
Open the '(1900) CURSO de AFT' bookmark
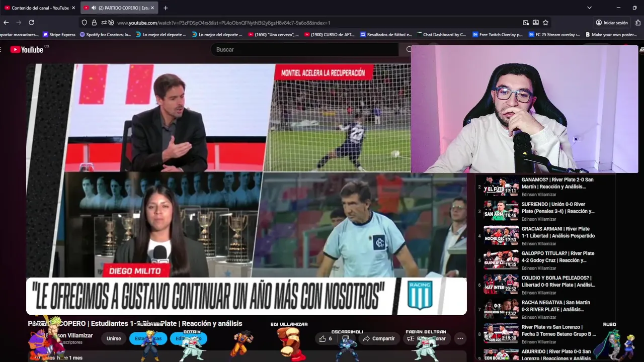[329, 35]
